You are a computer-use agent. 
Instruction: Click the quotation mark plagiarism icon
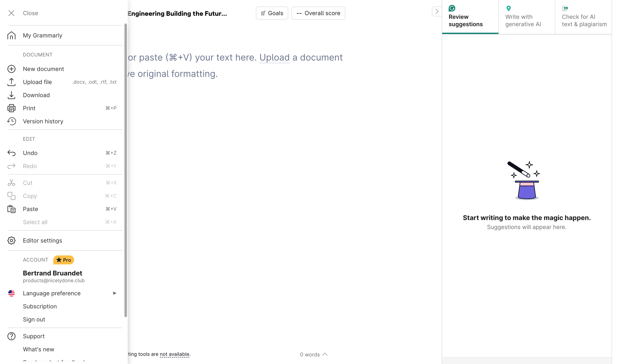coord(565,8)
